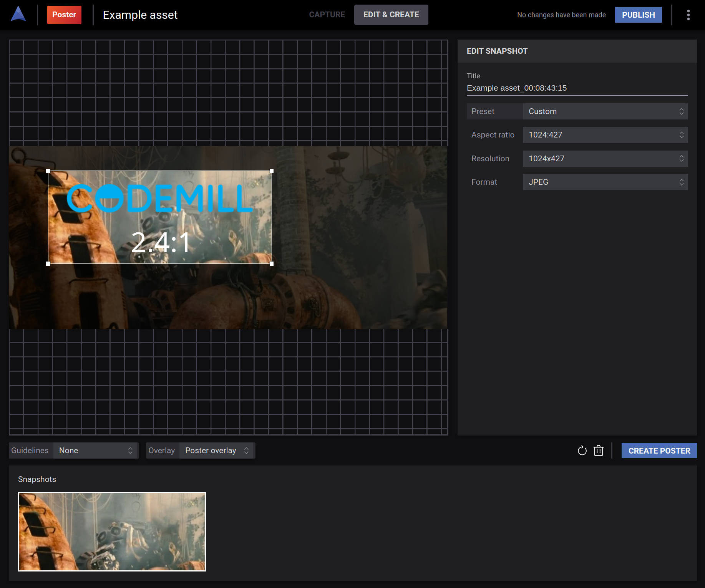Image resolution: width=705 pixels, height=588 pixels.
Task: Click the 'Example asset' title text
Action: click(140, 15)
